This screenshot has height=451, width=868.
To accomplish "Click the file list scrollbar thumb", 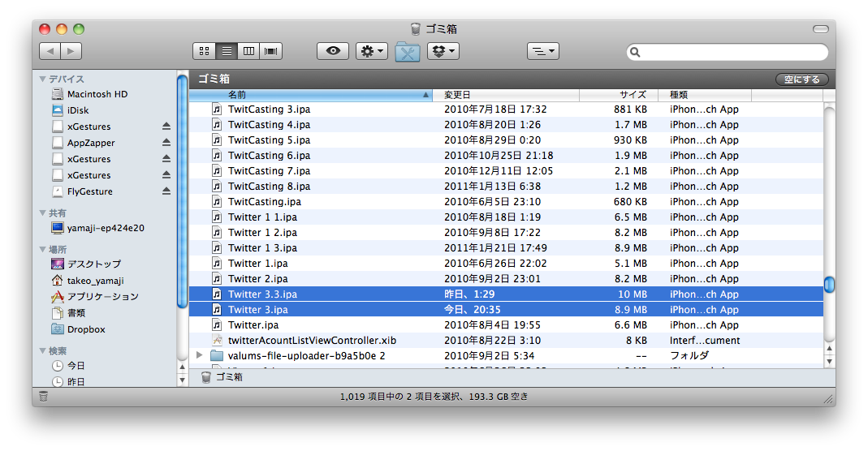I will click(829, 285).
